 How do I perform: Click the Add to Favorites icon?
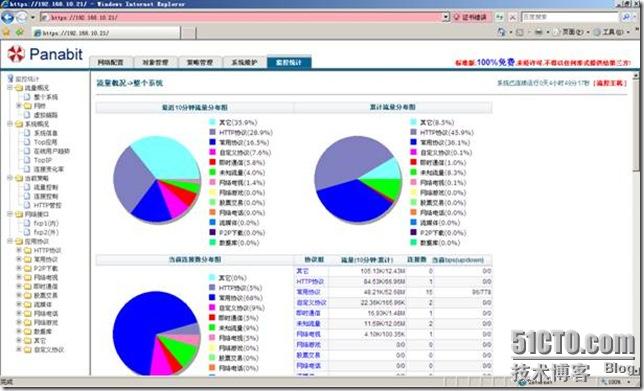(x=19, y=32)
